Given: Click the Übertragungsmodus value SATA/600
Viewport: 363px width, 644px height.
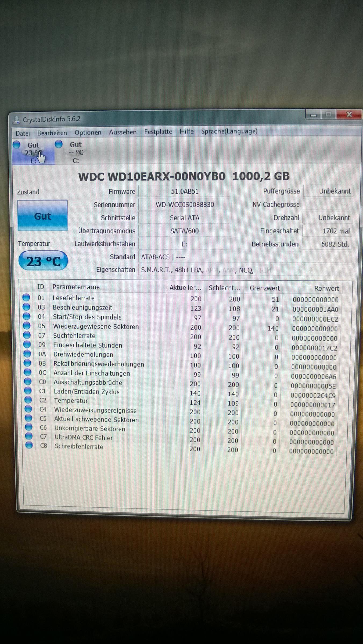Looking at the screenshot, I should [x=184, y=231].
